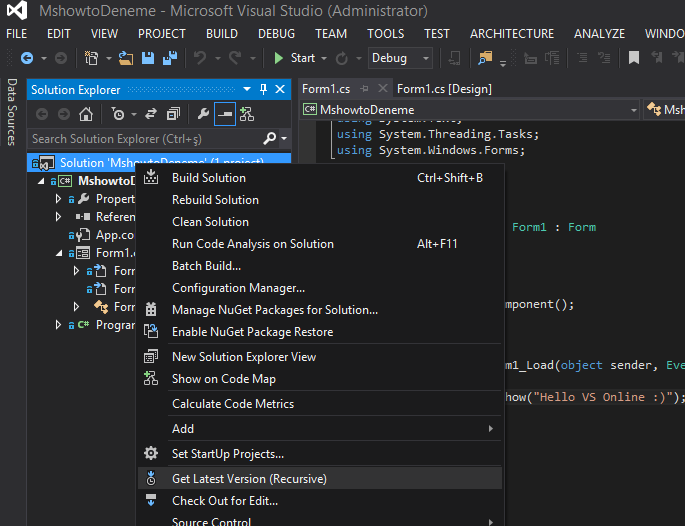Collapse the MshowtoDeneme project node
685x526 pixels.
(x=41, y=180)
